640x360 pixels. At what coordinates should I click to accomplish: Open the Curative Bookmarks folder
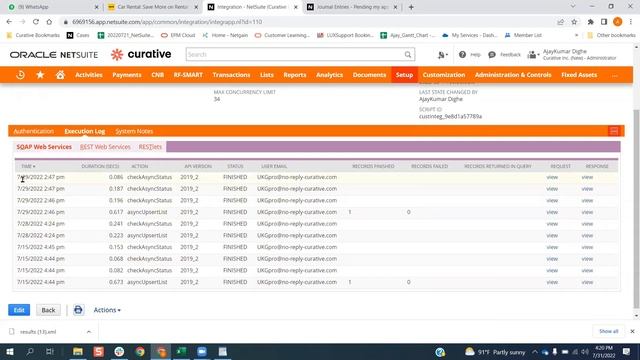[x=33, y=35]
